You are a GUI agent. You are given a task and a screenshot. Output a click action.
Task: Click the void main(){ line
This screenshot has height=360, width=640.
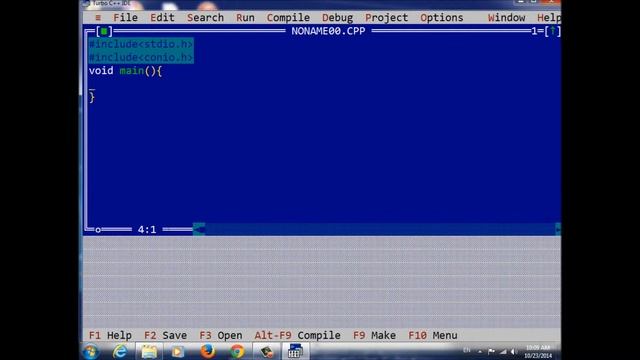(125, 71)
